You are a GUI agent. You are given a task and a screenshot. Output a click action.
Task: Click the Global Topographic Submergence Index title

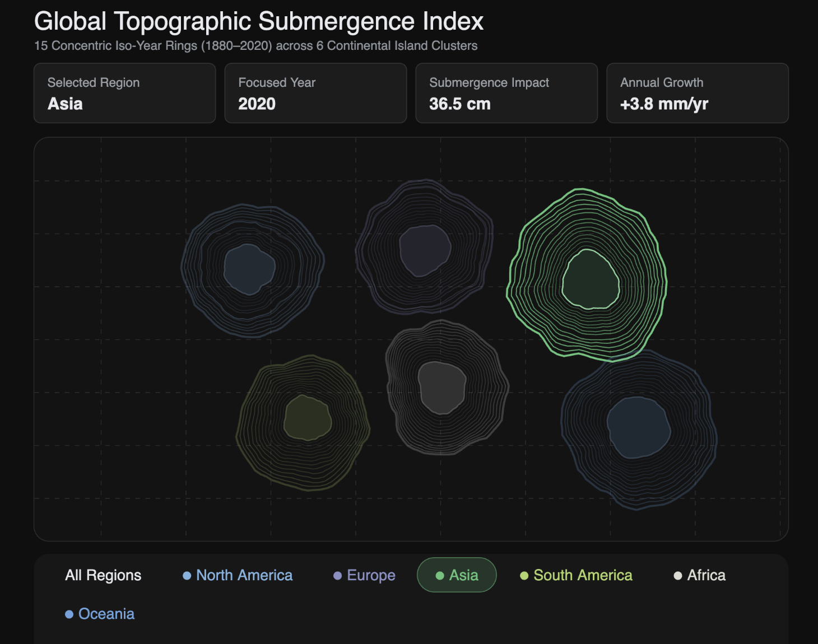(259, 21)
